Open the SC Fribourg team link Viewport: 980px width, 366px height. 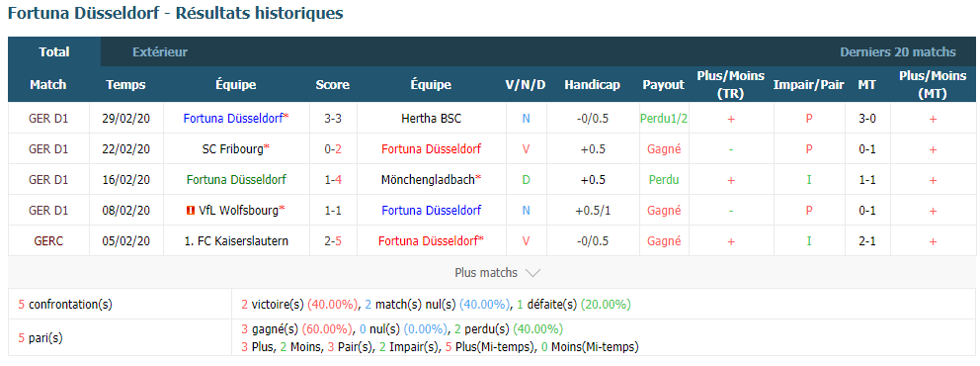(x=233, y=149)
